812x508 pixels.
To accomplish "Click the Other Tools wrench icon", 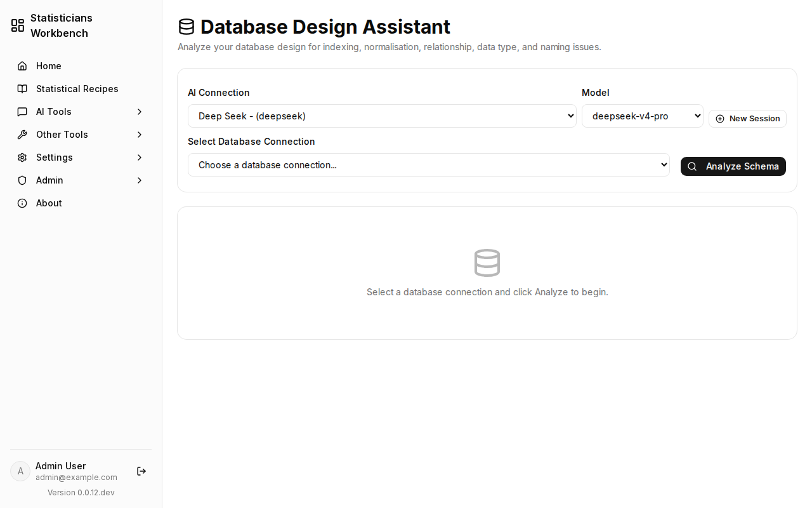I will 22,135.
